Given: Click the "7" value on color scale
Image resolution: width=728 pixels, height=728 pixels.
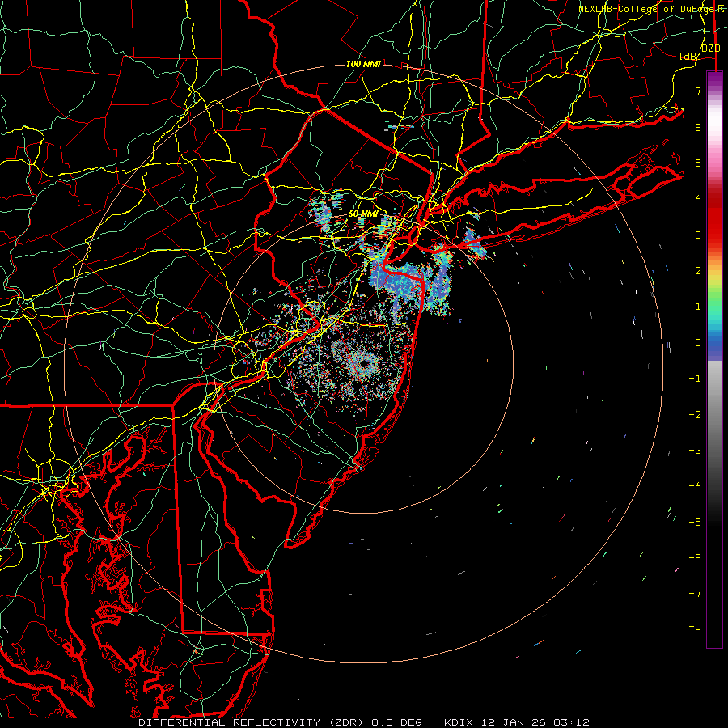Looking at the screenshot, I should coord(698,91).
